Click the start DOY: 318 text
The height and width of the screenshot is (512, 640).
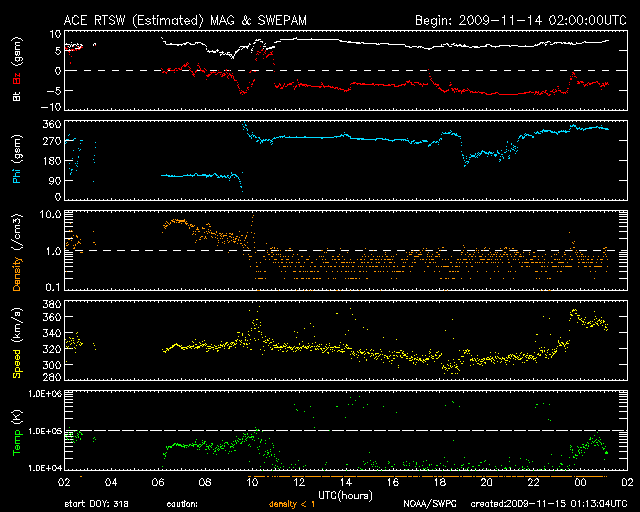pos(96,504)
